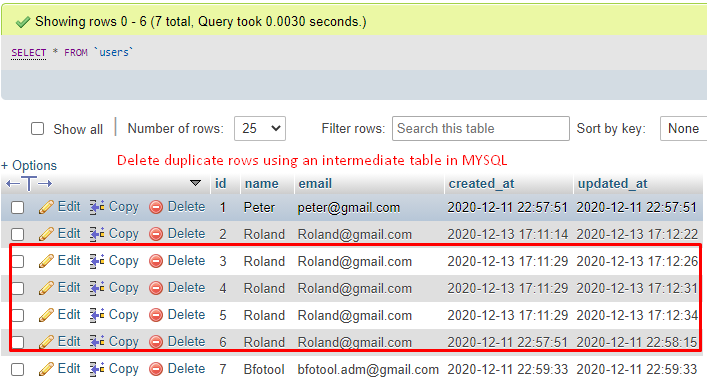Viewport: 707px width, 377px height.
Task: Click the Peter name cell
Action: pos(259,207)
